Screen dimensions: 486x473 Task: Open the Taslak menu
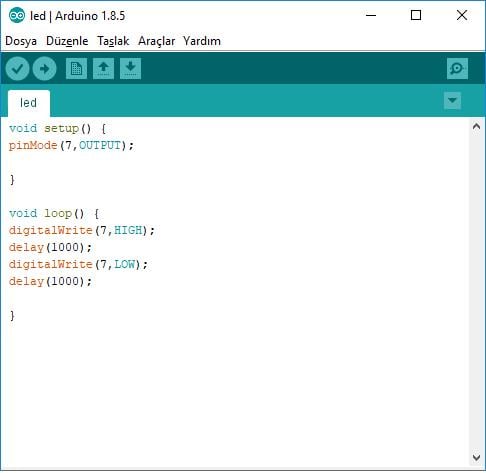[113, 41]
